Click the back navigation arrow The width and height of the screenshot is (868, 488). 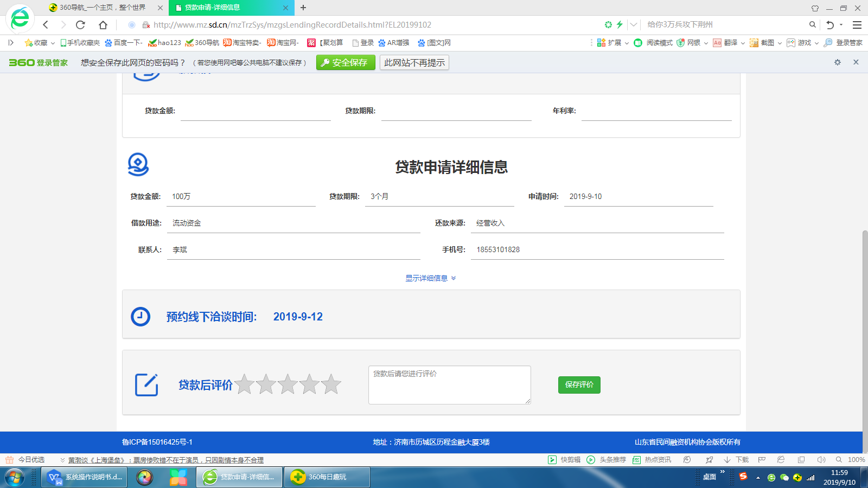[x=46, y=24]
